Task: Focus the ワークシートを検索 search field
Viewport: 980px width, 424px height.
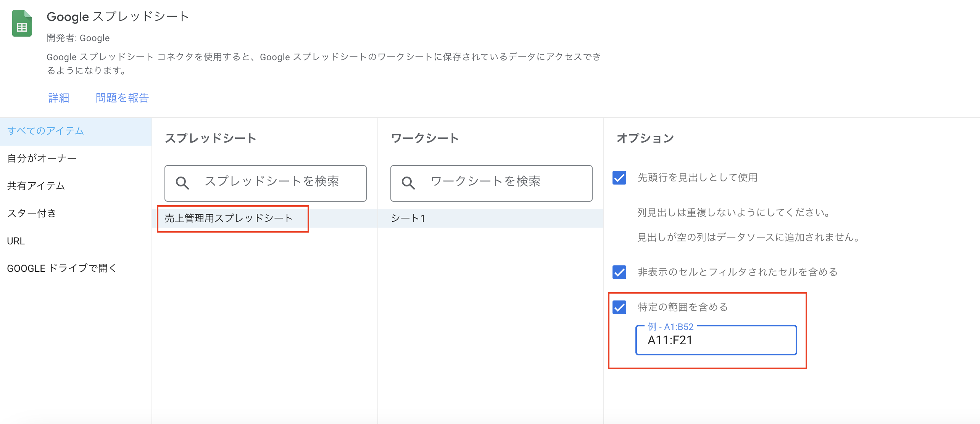Action: click(498, 182)
